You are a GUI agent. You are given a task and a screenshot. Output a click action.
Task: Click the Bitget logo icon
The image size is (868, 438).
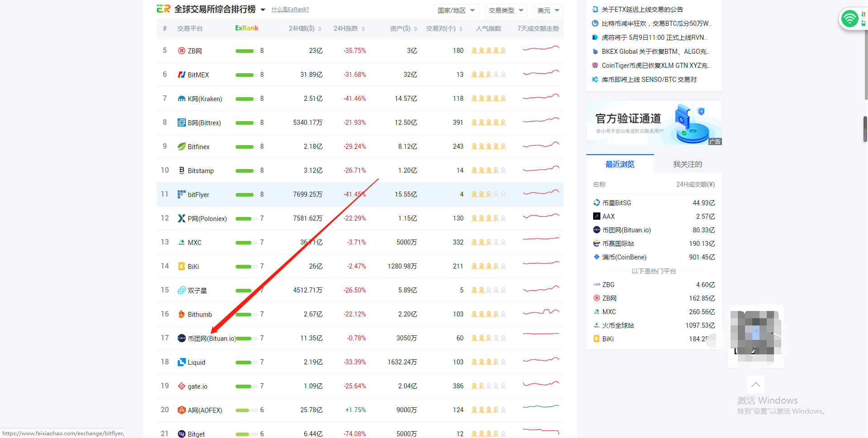pyautogui.click(x=181, y=434)
